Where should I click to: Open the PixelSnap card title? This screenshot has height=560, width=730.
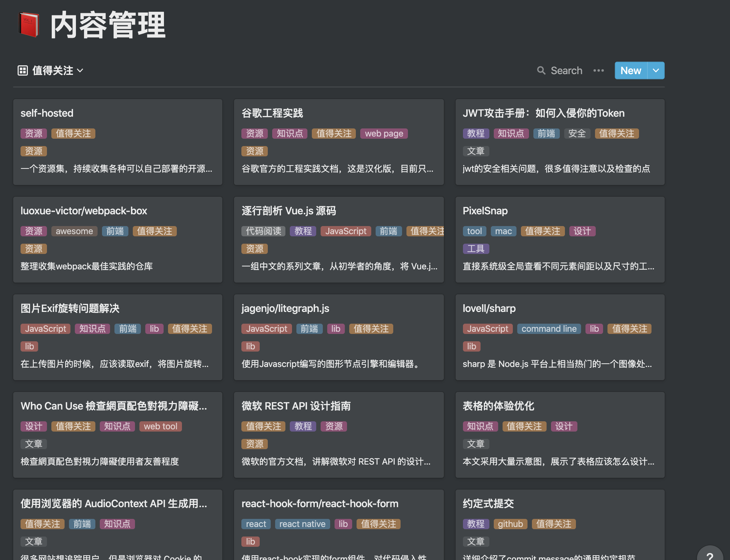(x=485, y=211)
